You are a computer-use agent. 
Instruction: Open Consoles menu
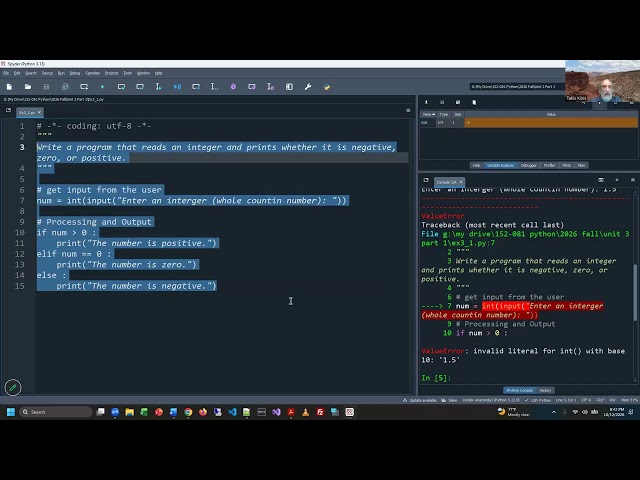pyautogui.click(x=92, y=73)
